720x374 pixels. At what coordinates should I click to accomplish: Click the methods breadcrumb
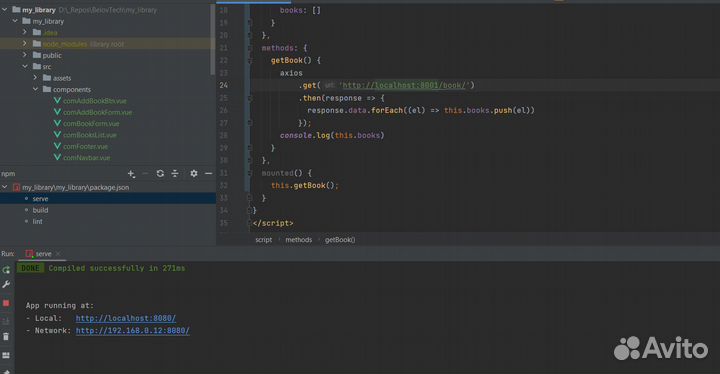[x=298, y=240]
